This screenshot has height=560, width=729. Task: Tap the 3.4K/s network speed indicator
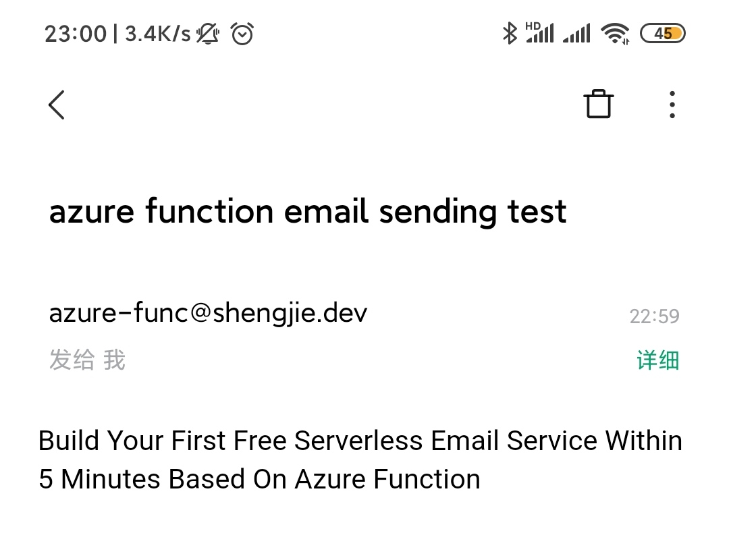[158, 34]
